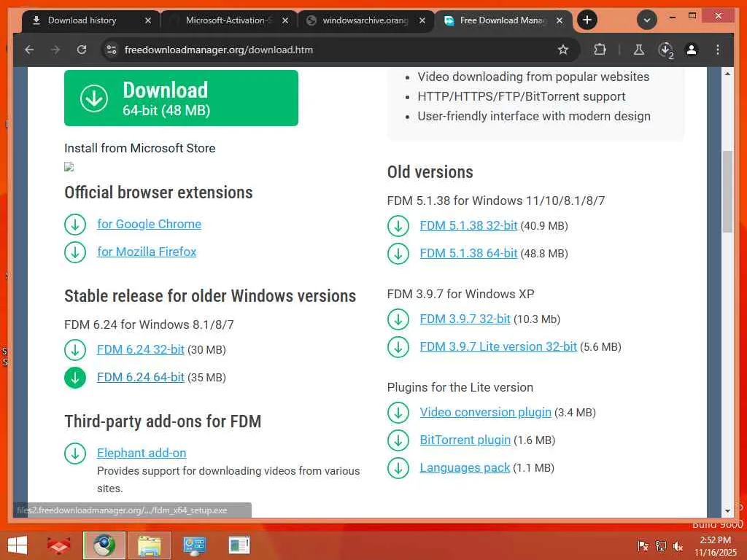Click the download icon next to FDM 3.9.7 32-bit
This screenshot has height=560, width=747.
coord(398,319)
